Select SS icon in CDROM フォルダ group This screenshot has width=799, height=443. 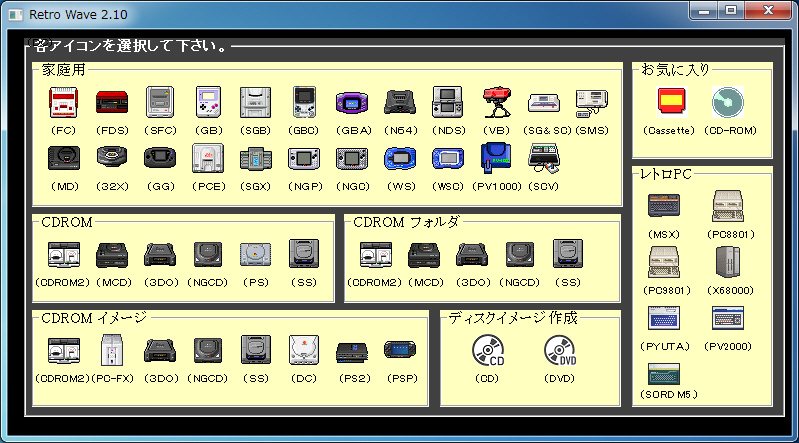tap(568, 253)
